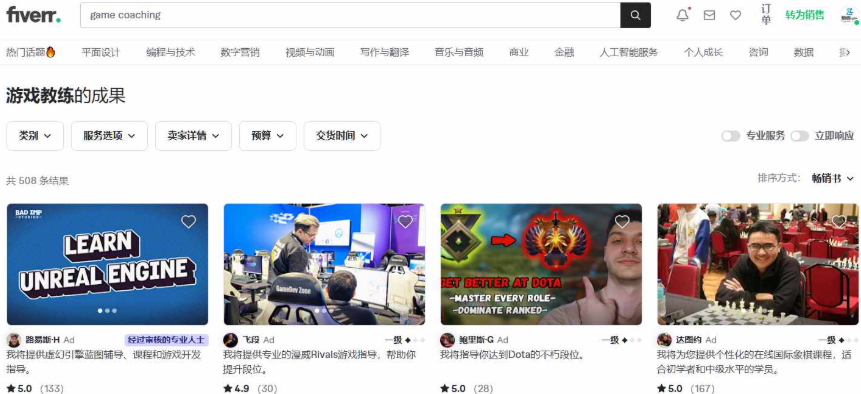Open the Marvel Rivals coaching gig title
The height and width of the screenshot is (394, 861).
click(x=321, y=362)
